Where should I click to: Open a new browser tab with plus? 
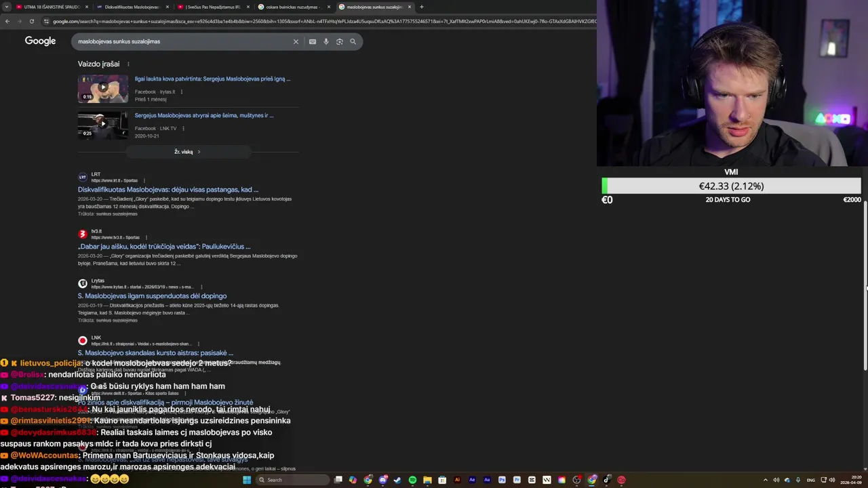tap(421, 7)
